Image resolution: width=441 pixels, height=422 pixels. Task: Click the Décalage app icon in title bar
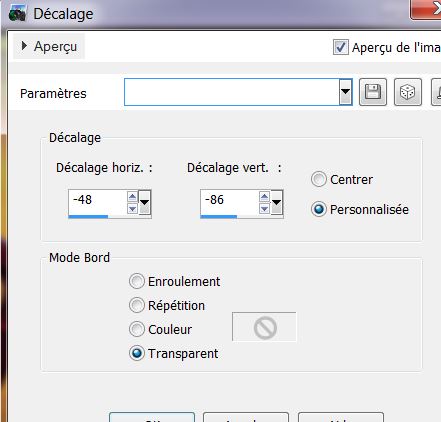(x=17, y=14)
